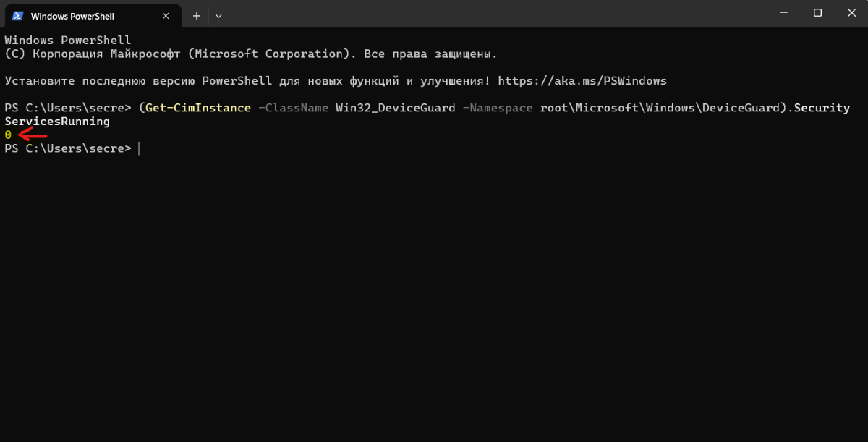Screen dimensions: 868x442
Task: Open the aka.ms/PSWindows link
Action: 582,80
